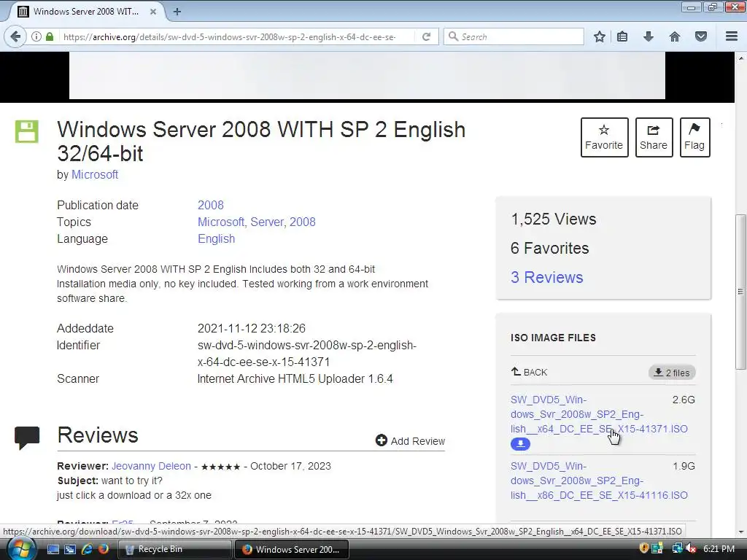The height and width of the screenshot is (560, 747).
Task: Open the Firefox downloads arrow
Action: [x=649, y=36]
